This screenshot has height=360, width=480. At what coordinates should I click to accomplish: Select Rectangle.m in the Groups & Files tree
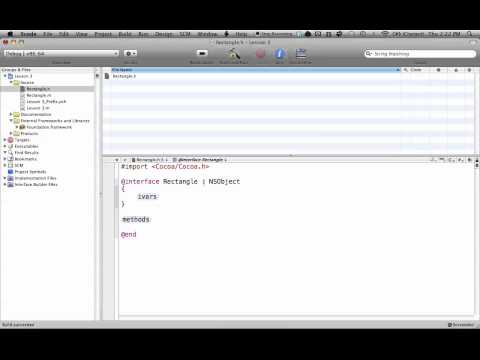click(x=39, y=95)
